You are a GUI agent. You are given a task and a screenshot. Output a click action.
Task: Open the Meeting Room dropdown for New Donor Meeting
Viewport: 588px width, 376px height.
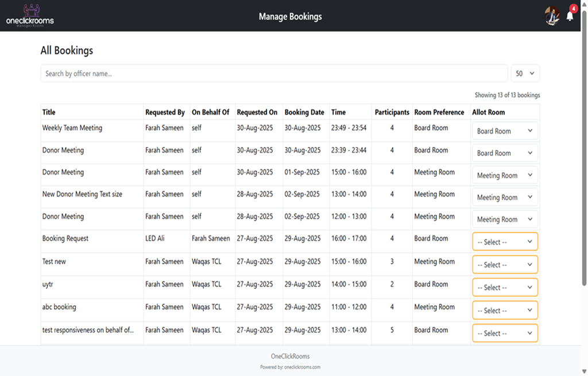504,197
